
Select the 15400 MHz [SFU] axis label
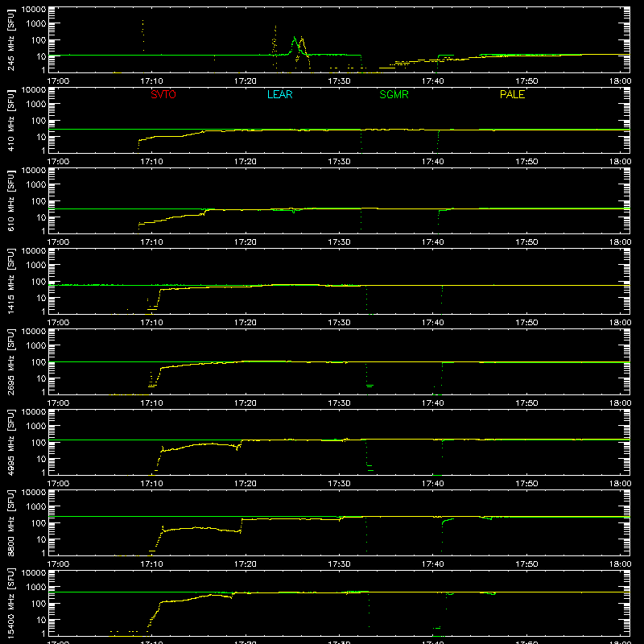11,603
